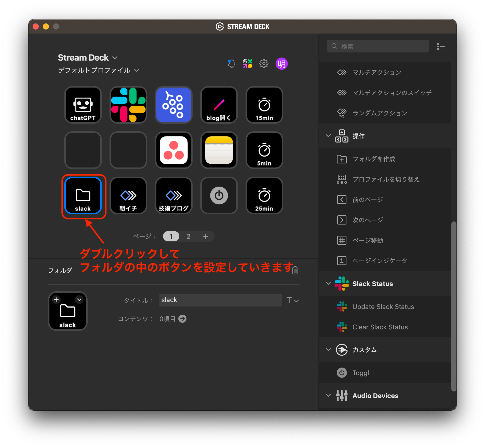Select the Slack logo key in top row
The width and height of the screenshot is (485, 448).
[128, 105]
